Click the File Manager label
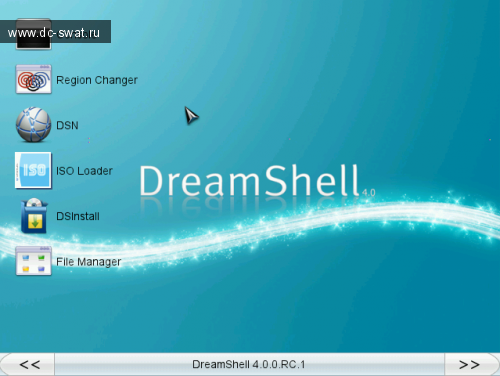 [x=88, y=262]
